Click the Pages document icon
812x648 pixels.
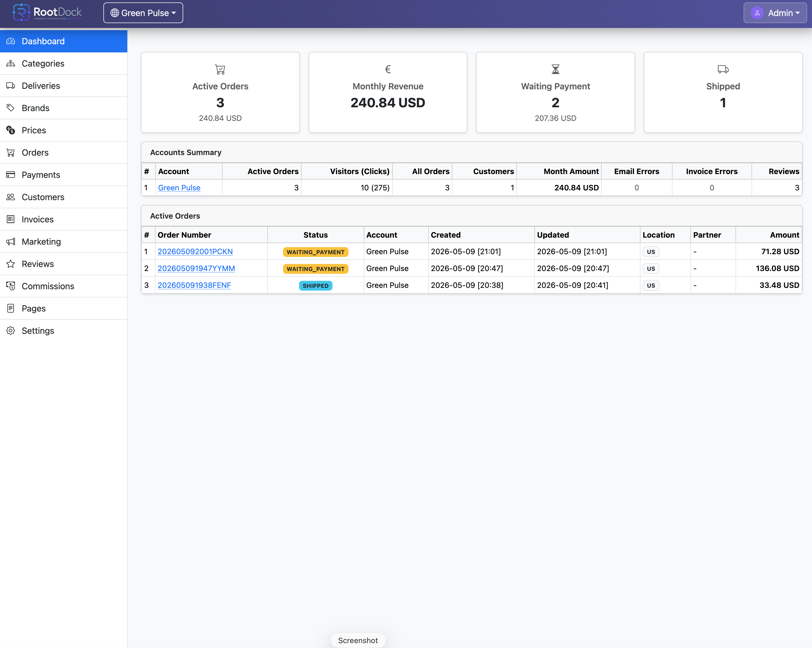pos(11,308)
